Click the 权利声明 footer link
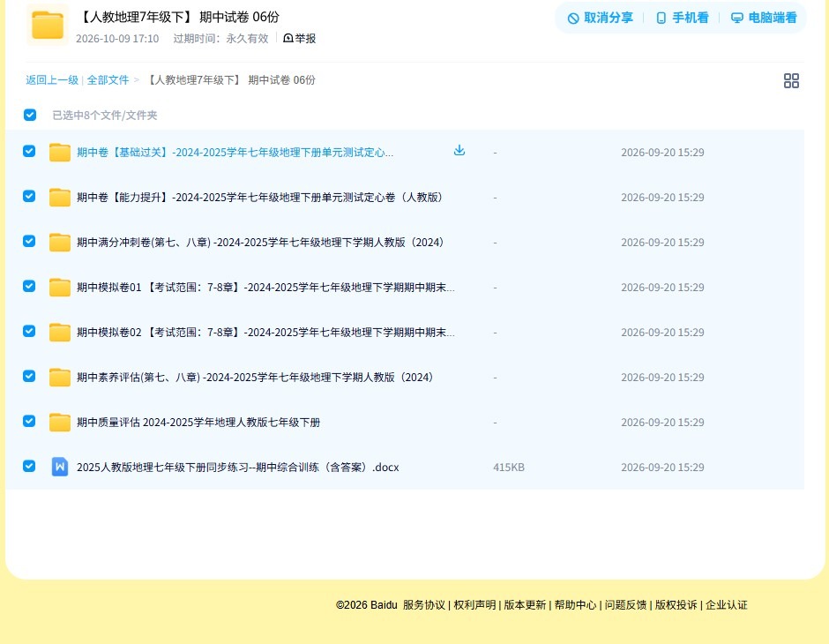 (x=474, y=605)
